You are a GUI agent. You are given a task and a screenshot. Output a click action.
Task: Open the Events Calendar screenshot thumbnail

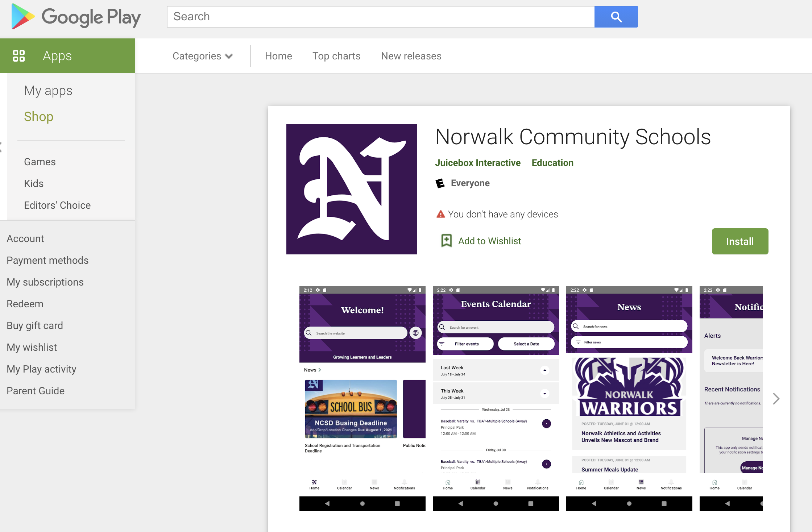point(496,399)
